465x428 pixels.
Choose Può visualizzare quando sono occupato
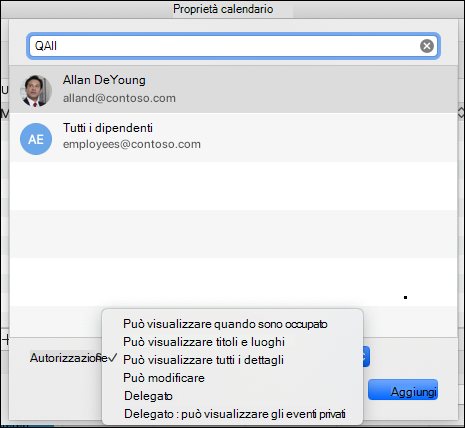(x=225, y=324)
